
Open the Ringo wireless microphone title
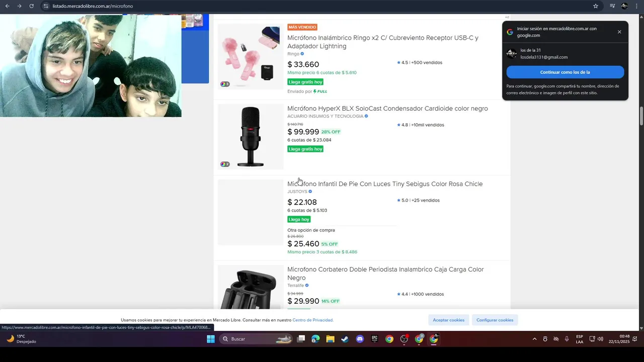383,42
